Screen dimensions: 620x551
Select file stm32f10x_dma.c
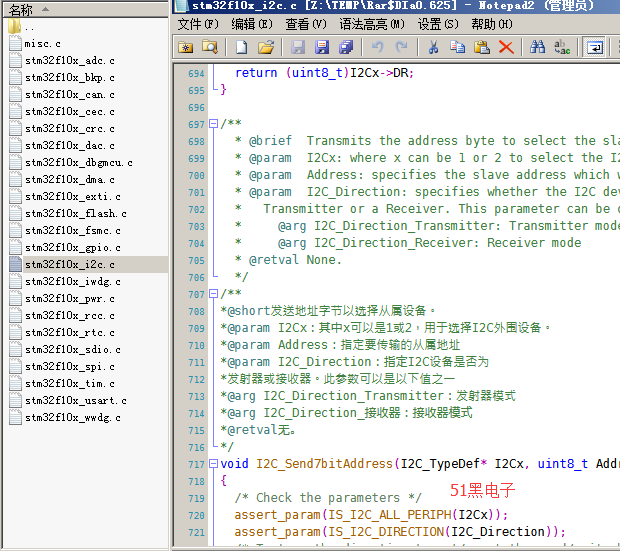(70, 180)
